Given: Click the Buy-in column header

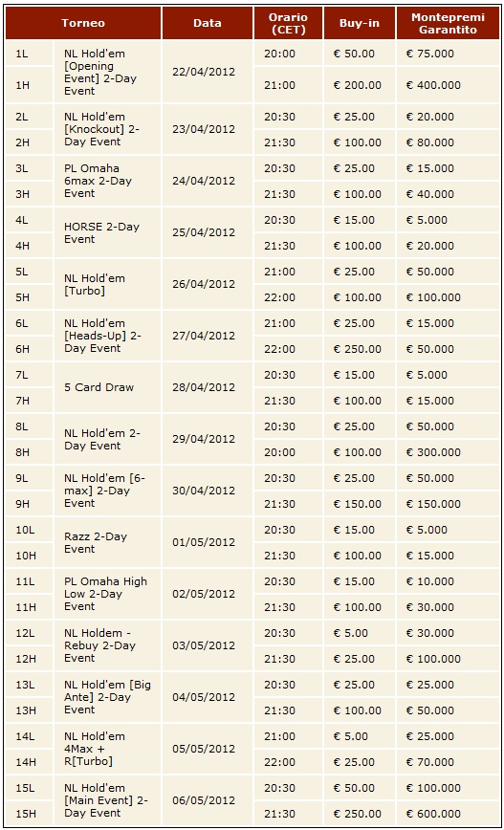Looking at the screenshot, I should point(359,23).
